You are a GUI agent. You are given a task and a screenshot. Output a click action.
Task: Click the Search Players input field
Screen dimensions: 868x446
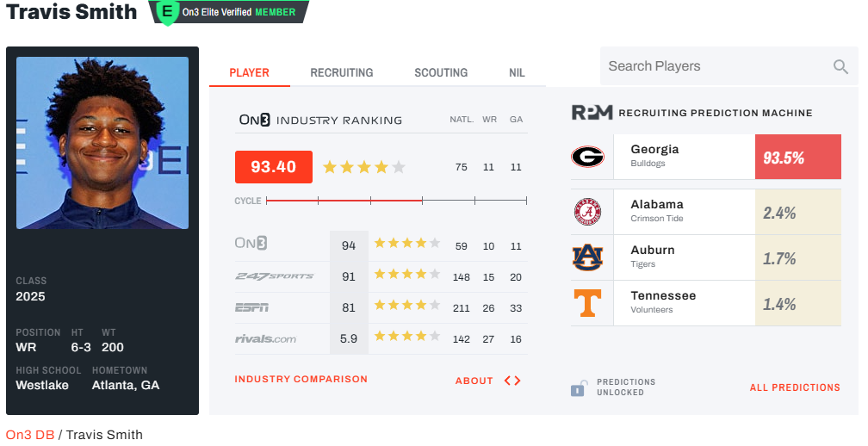coord(715,66)
